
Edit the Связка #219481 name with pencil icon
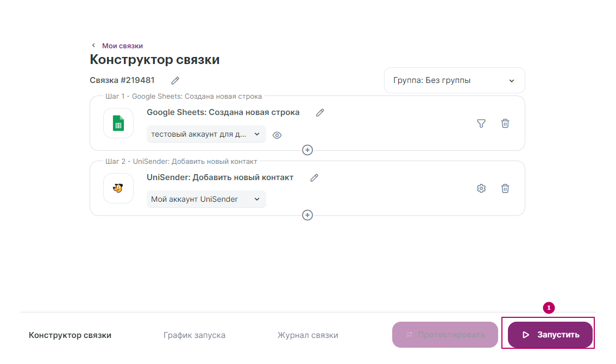(x=175, y=80)
